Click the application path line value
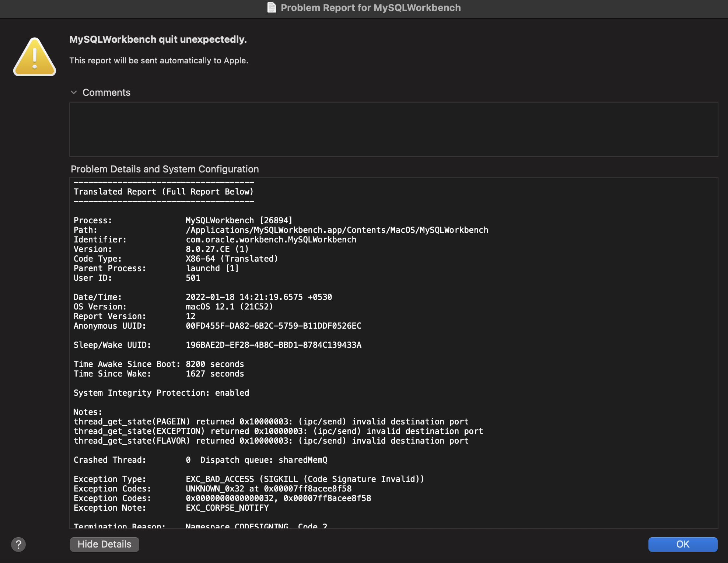 point(337,230)
